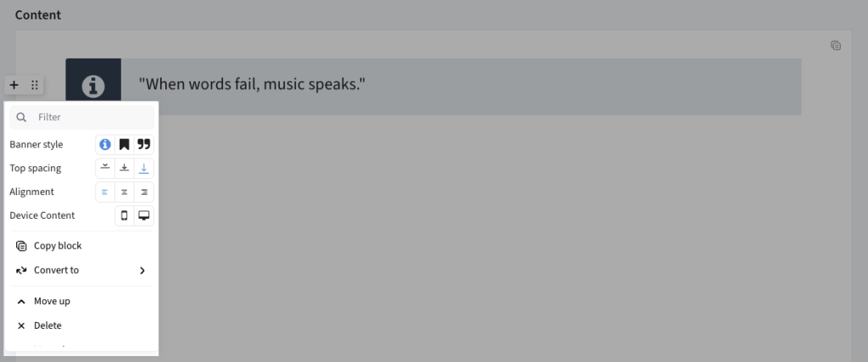The width and height of the screenshot is (868, 362).
Task: Expand the Convert to submenu
Action: (x=81, y=270)
